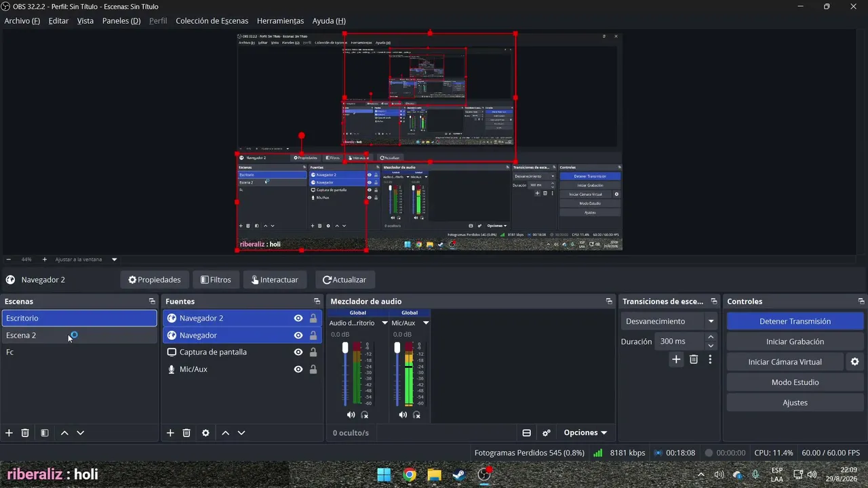
Task: Open the Desvanecimiento transition dropdown
Action: 669,321
